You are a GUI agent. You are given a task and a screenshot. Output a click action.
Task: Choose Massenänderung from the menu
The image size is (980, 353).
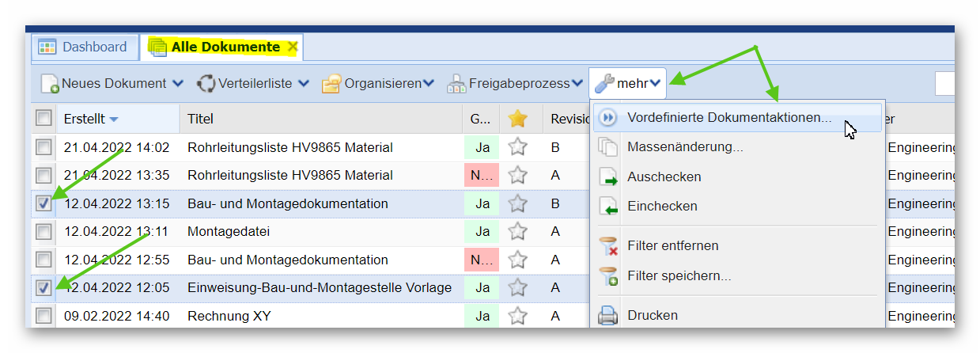pos(737,146)
